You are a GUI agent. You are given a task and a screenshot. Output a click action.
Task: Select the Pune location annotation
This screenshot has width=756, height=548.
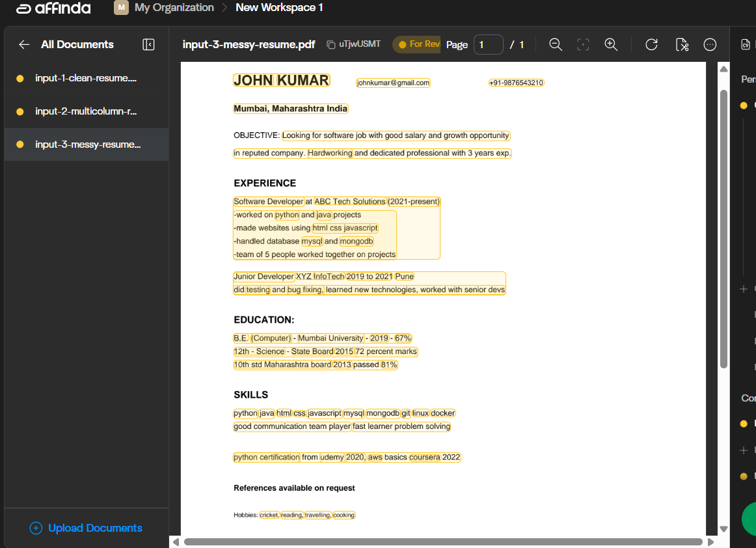pos(405,277)
